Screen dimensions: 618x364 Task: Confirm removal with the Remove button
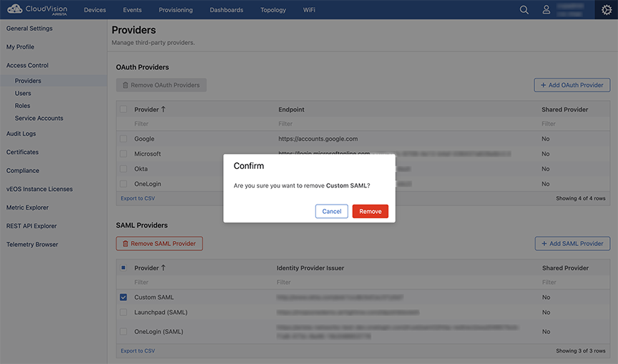pos(370,211)
